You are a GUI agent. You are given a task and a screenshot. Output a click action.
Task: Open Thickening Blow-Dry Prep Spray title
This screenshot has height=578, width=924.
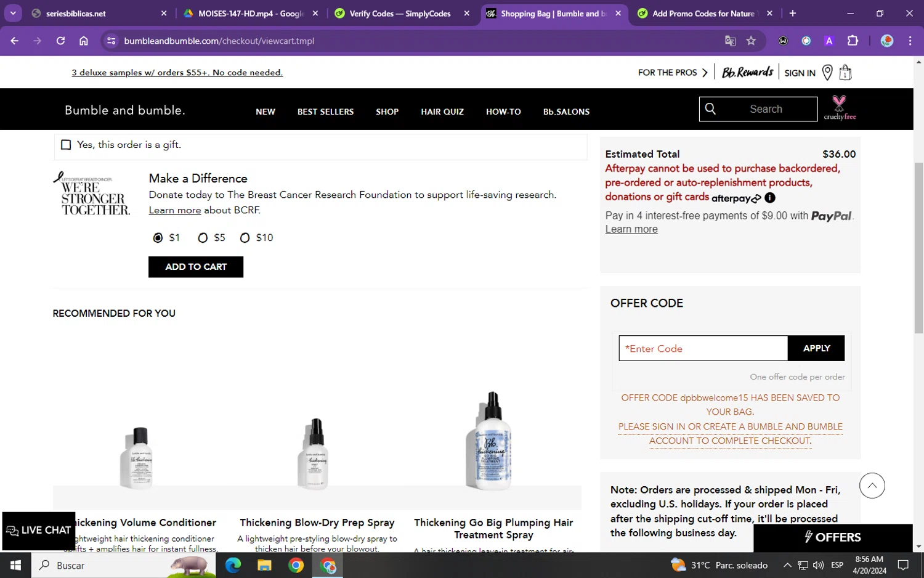pyautogui.click(x=317, y=523)
